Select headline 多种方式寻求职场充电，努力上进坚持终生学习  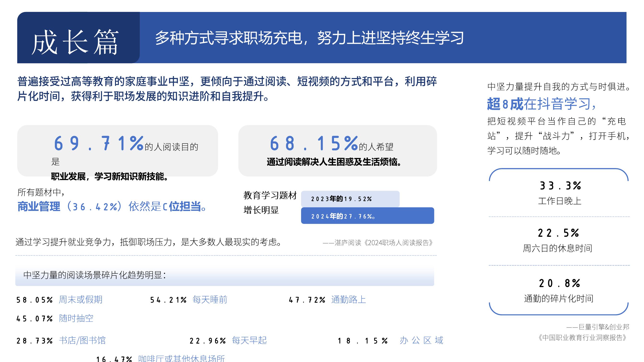tap(309, 38)
